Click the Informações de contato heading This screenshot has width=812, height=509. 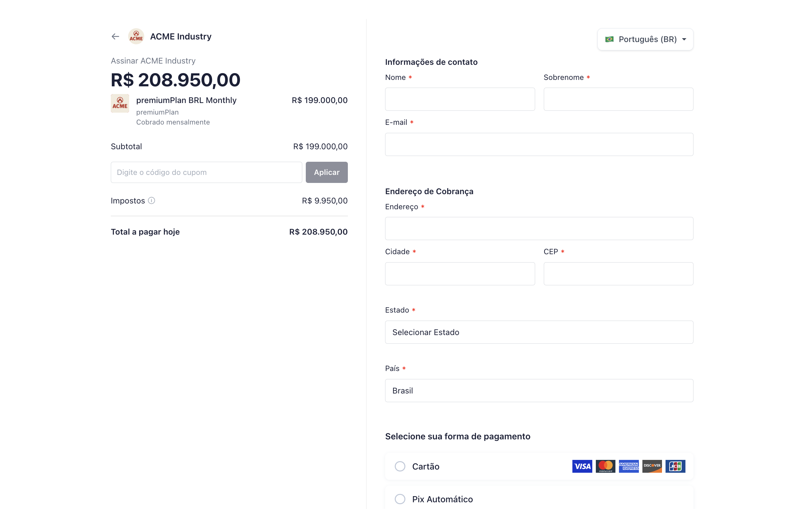pos(431,62)
